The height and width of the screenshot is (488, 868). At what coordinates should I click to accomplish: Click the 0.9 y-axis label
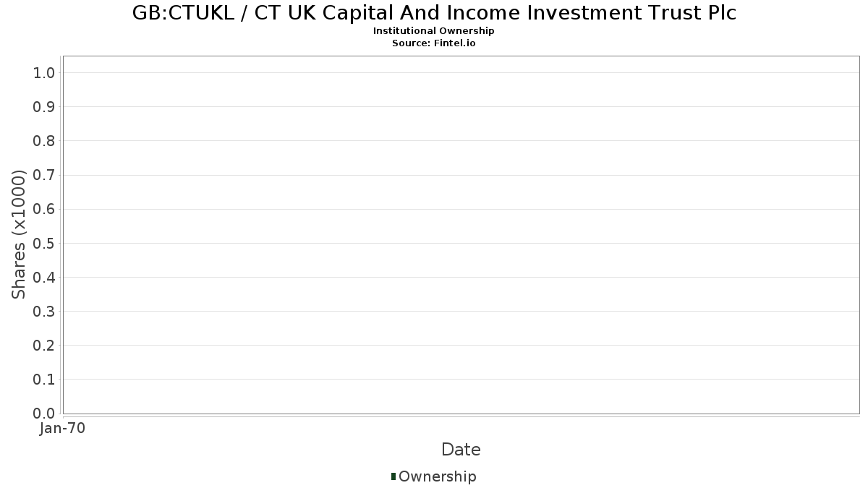(x=44, y=106)
